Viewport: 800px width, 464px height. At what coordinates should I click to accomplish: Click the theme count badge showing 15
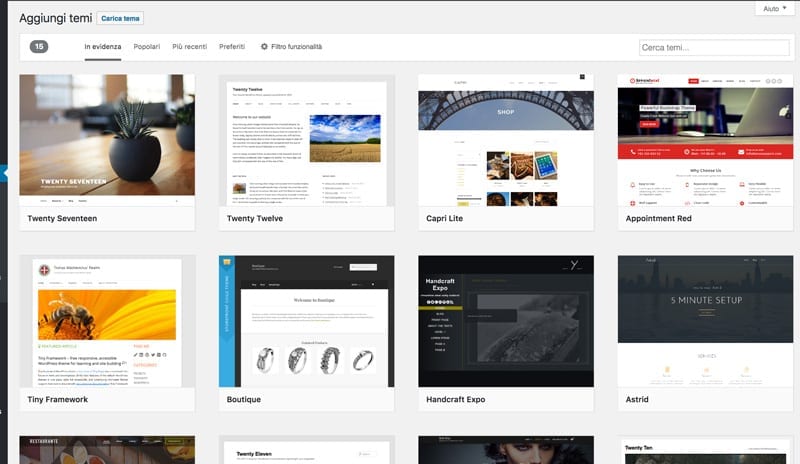point(39,47)
